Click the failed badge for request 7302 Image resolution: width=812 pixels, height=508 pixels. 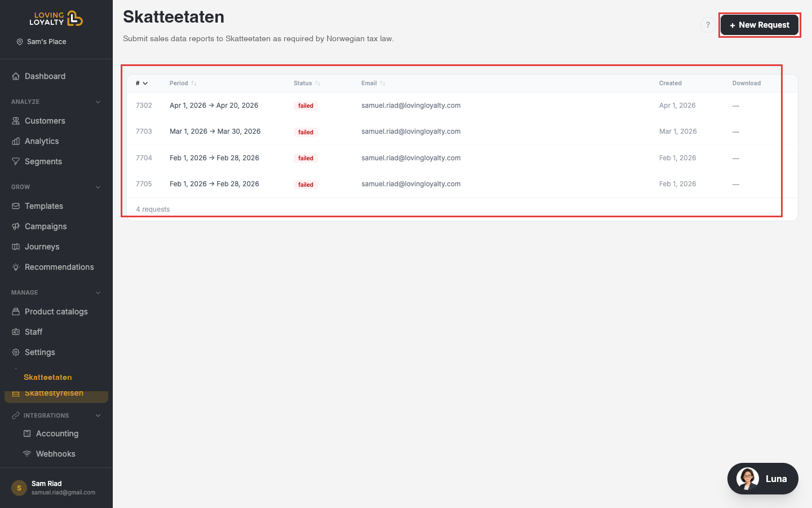306,106
